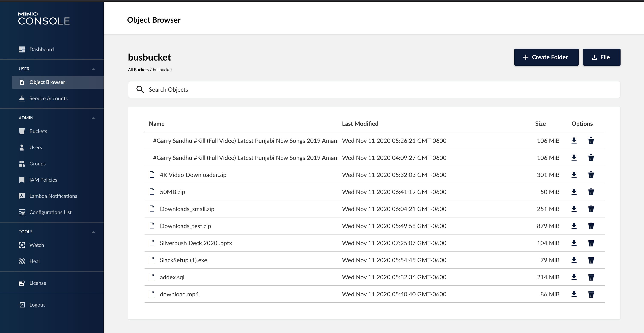Viewport: 644px width, 333px height.
Task: Delete Silverpush Deck 2020 .pptx
Action: click(x=591, y=243)
